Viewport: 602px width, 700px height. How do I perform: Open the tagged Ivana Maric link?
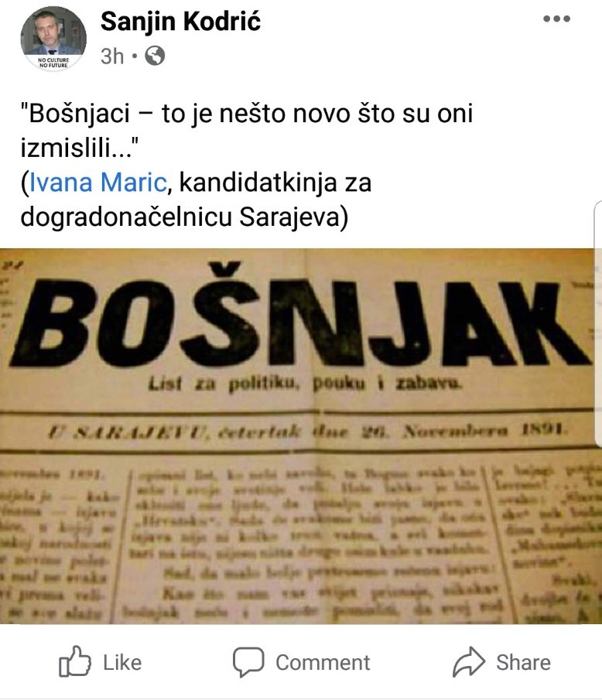97,183
